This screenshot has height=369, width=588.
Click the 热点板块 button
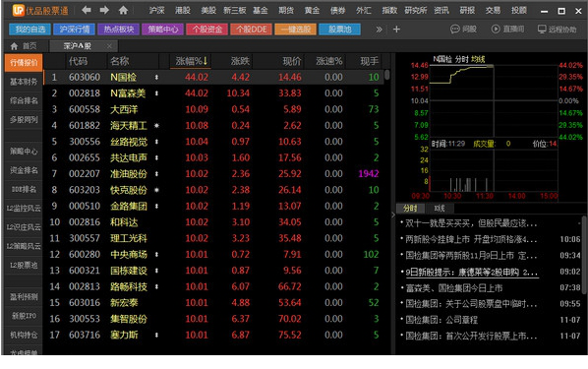click(119, 29)
